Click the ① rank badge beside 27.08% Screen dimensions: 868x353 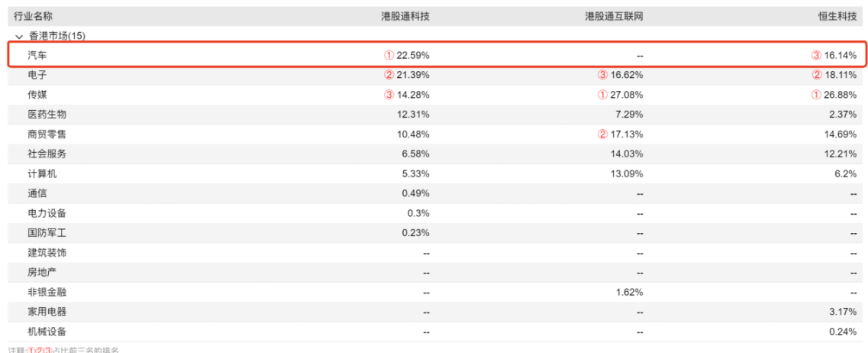point(603,96)
